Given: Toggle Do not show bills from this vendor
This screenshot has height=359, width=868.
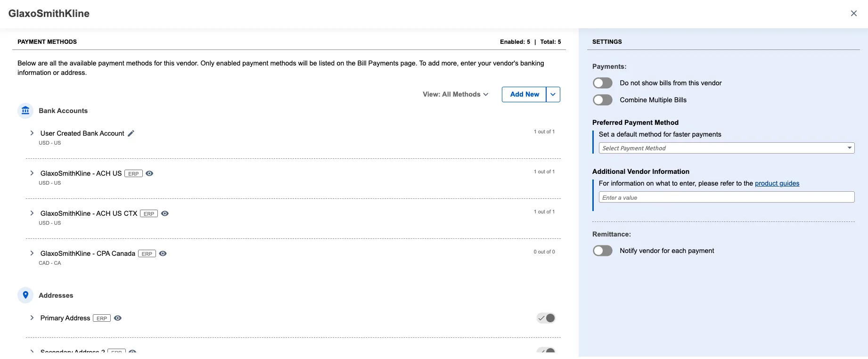Looking at the screenshot, I should (603, 83).
